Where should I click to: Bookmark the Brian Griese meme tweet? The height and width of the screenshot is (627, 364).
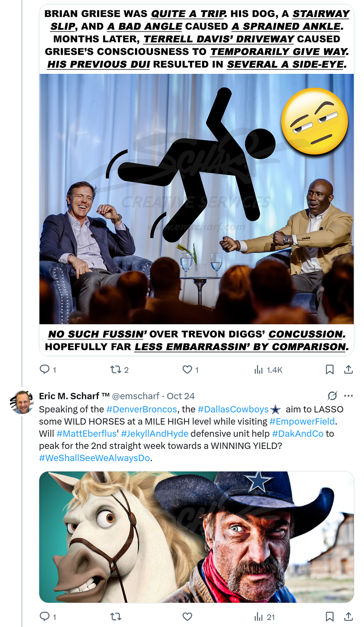click(x=330, y=369)
